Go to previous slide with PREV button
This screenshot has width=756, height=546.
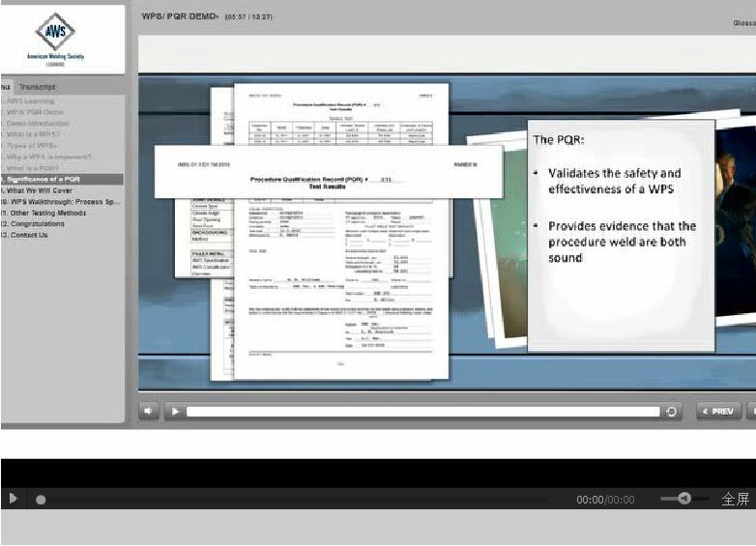point(717,411)
